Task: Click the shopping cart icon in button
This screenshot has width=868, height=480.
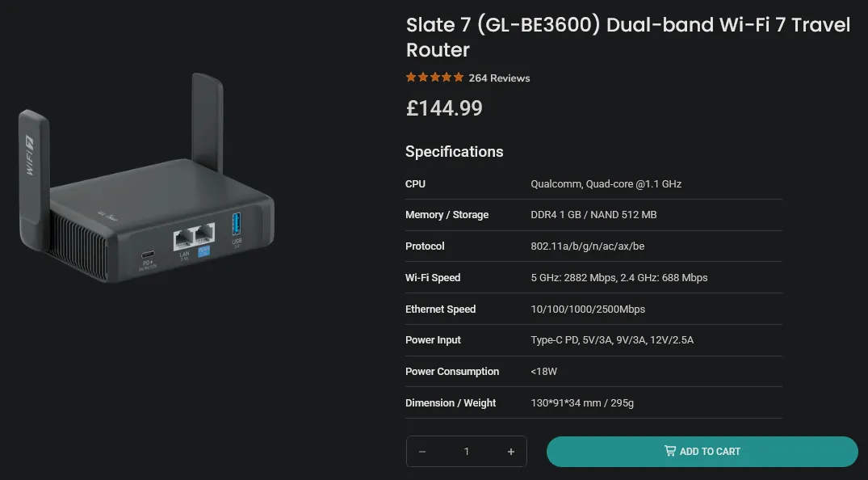Action: (x=670, y=451)
